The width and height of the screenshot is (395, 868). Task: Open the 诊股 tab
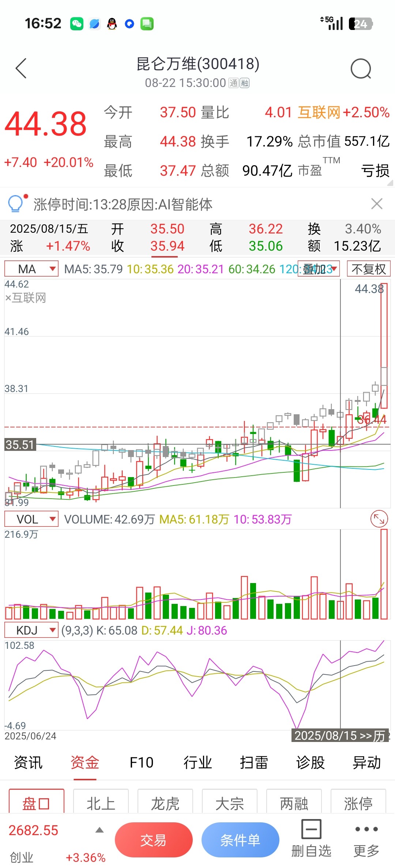[x=311, y=762]
